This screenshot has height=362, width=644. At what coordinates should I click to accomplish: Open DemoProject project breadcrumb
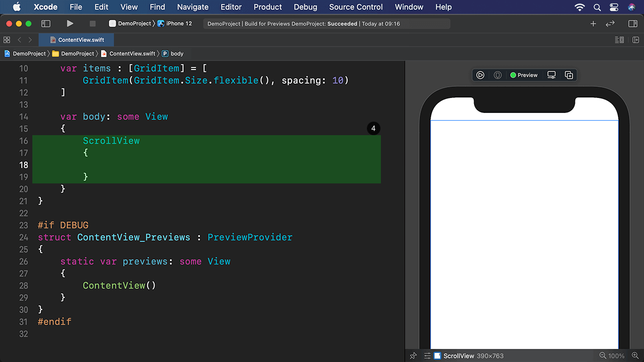[25, 54]
